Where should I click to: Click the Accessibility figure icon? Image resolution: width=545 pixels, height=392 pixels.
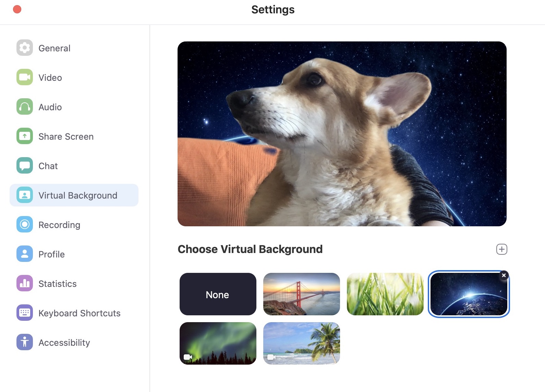coord(25,342)
